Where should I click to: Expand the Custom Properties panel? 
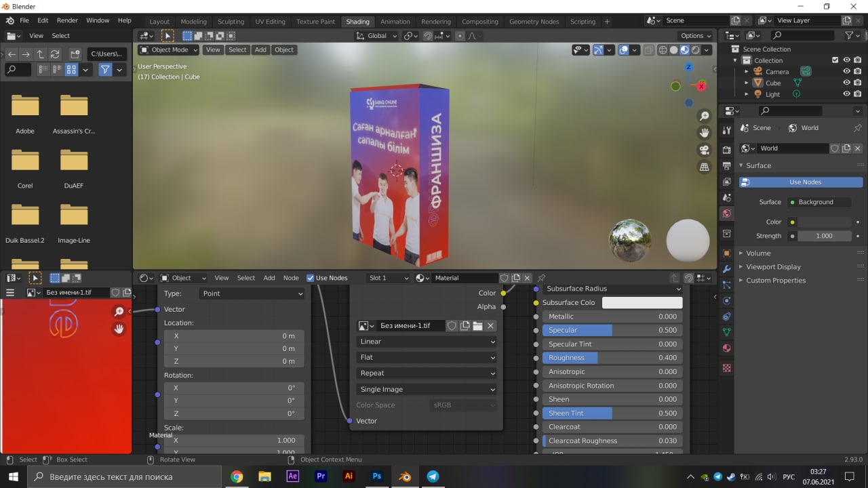tap(776, 281)
